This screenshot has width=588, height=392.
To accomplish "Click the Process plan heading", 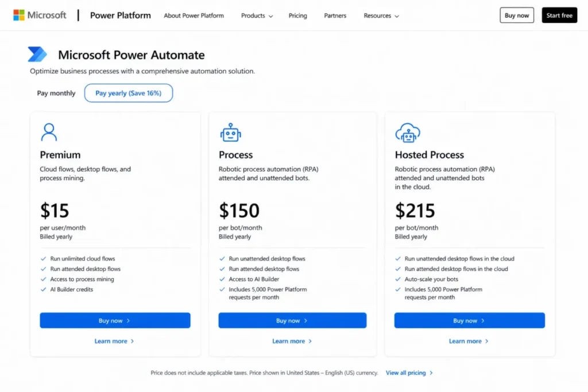I will point(236,155).
